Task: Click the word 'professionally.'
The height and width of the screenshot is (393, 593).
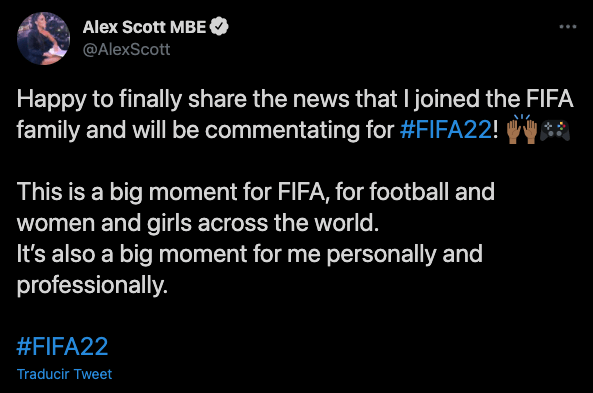Action: [x=92, y=286]
